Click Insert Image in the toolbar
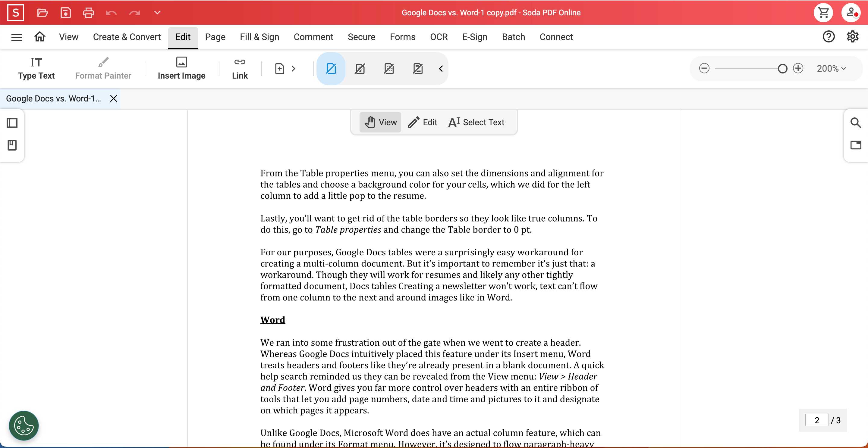Screen dimensions: 868x448 coord(182,69)
